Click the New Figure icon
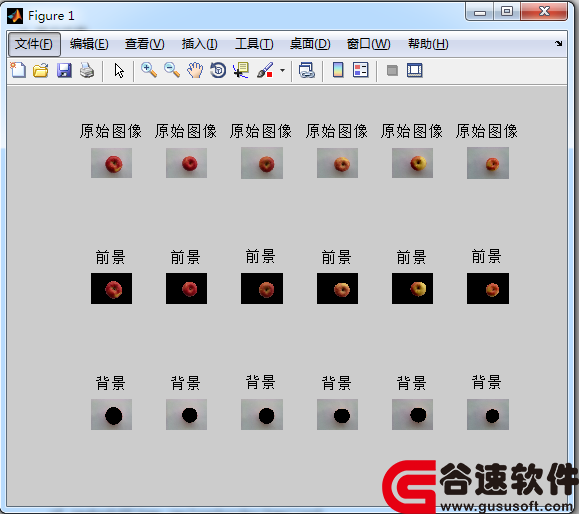This screenshot has height=514, width=579. tap(18, 70)
